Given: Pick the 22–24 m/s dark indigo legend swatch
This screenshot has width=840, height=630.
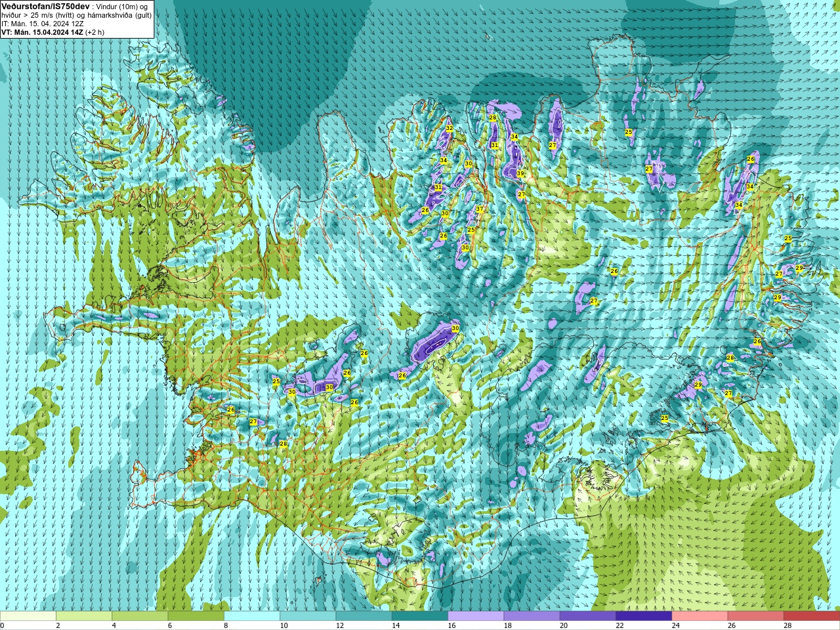Looking at the screenshot, I should [644, 616].
